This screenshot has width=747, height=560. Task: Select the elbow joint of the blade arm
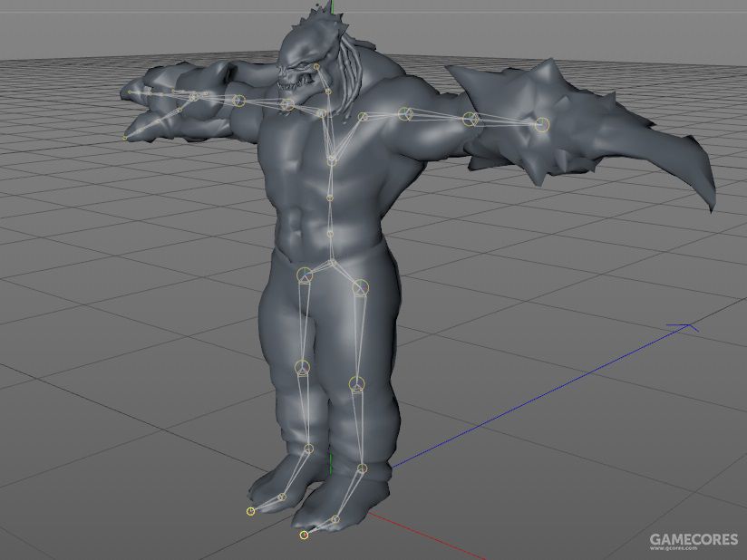[x=471, y=119]
